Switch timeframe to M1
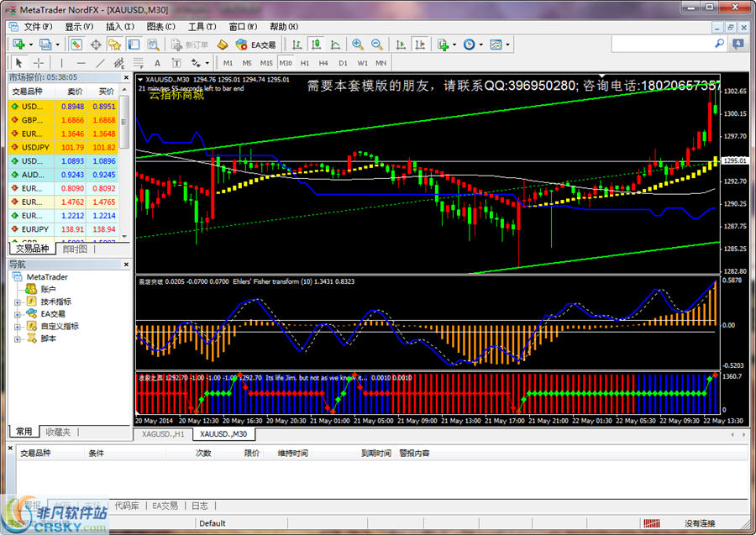 (228, 63)
